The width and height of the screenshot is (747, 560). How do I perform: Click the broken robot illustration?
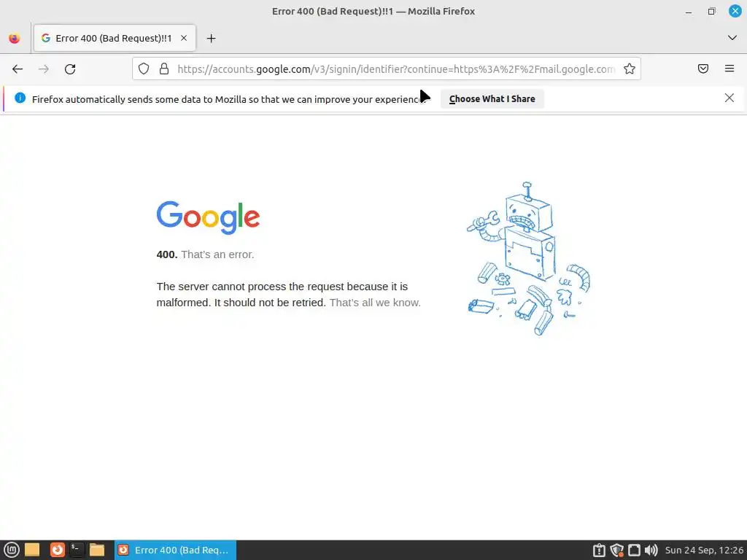pyautogui.click(x=528, y=259)
